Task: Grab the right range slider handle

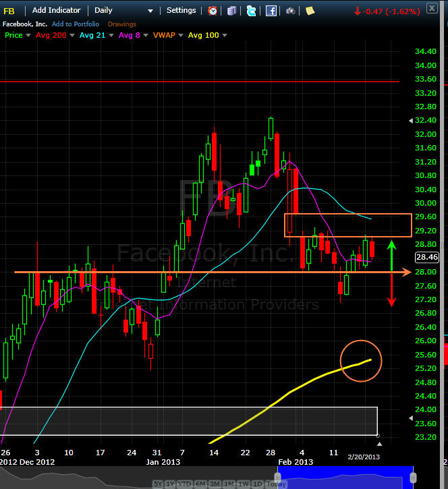Action: [413, 478]
